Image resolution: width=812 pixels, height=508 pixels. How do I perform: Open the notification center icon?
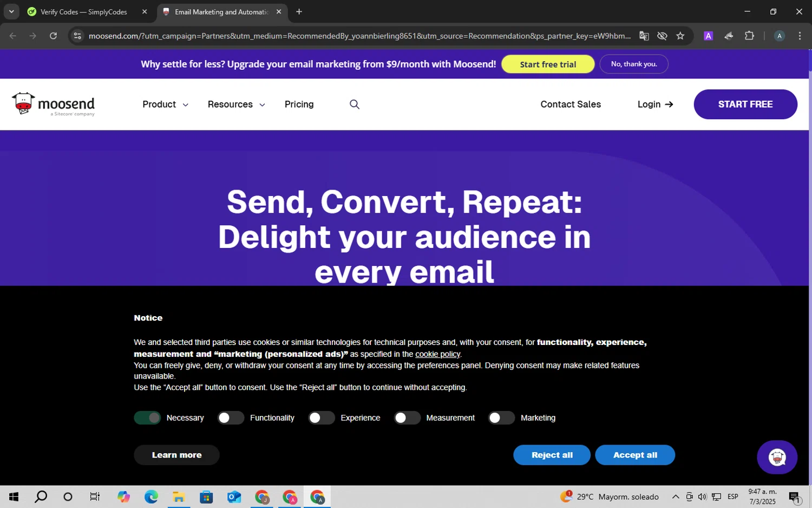[x=795, y=497]
